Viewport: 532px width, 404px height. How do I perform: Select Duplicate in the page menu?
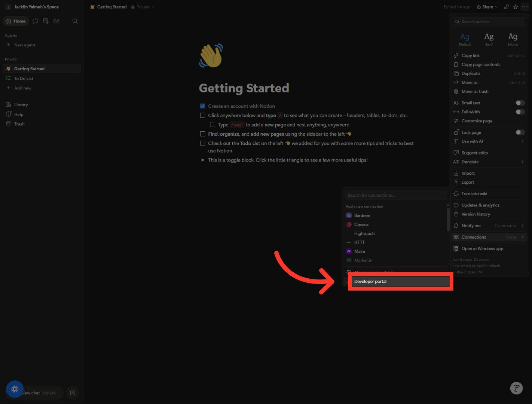pyautogui.click(x=489, y=74)
